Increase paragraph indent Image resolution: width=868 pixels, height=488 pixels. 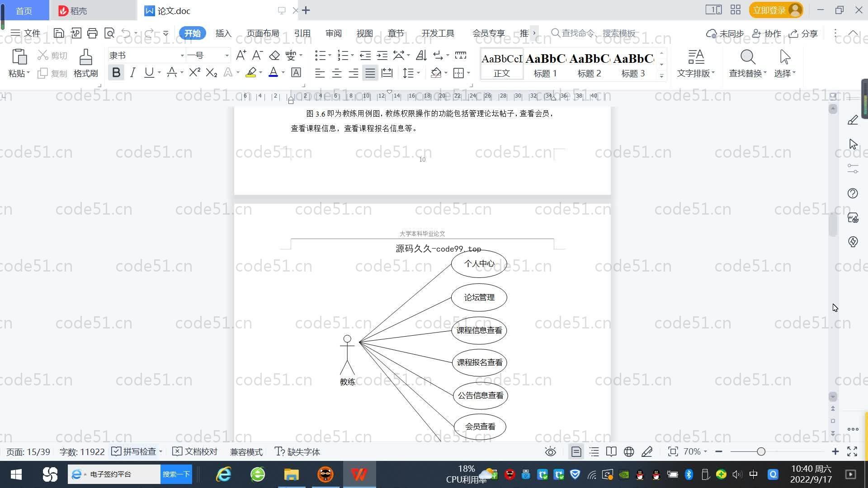click(x=382, y=55)
